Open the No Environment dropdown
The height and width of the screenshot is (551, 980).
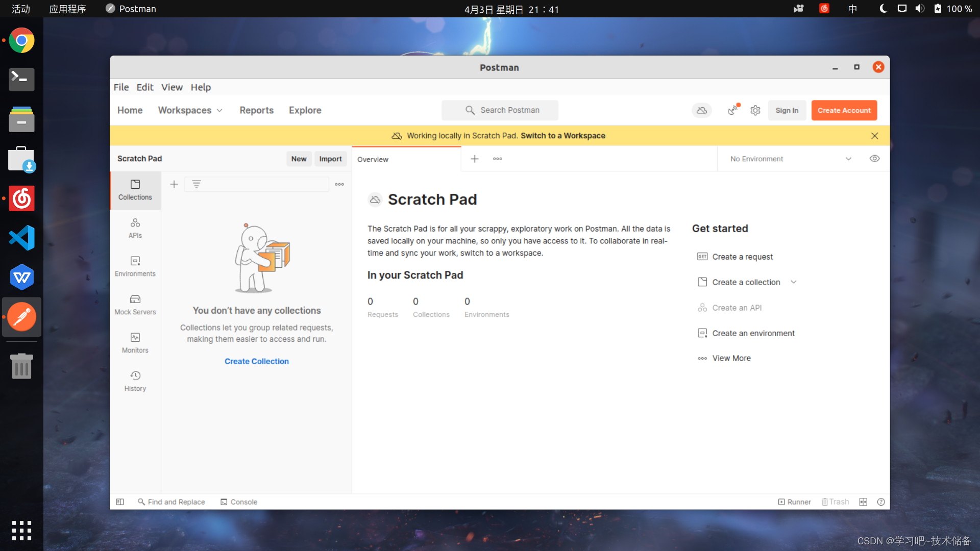790,159
